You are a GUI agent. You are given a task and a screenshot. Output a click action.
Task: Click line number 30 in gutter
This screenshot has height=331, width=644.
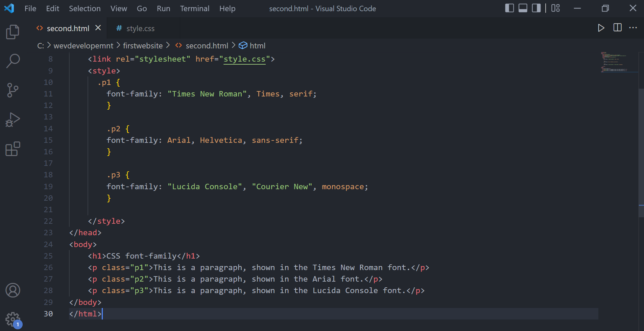(x=48, y=314)
